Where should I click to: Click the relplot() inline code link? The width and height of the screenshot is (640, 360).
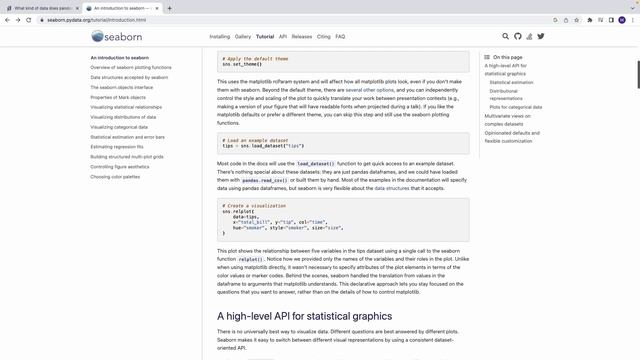pyautogui.click(x=250, y=259)
